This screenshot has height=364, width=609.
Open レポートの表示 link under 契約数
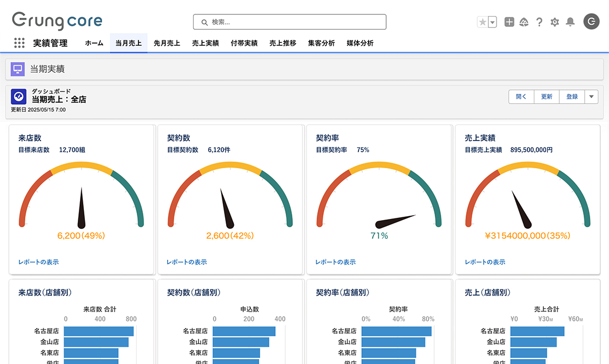tap(187, 262)
